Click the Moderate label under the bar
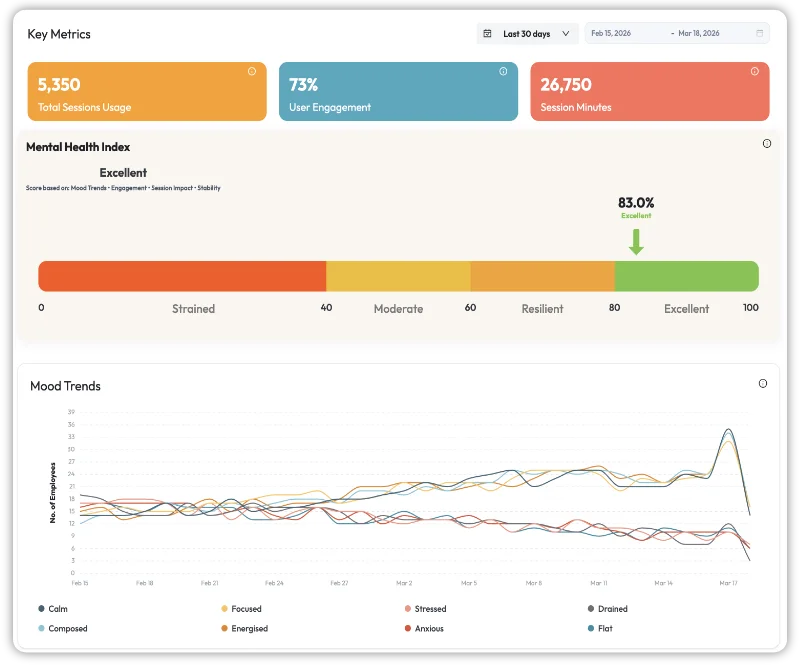Viewport: 800px width, 667px height. (398, 309)
